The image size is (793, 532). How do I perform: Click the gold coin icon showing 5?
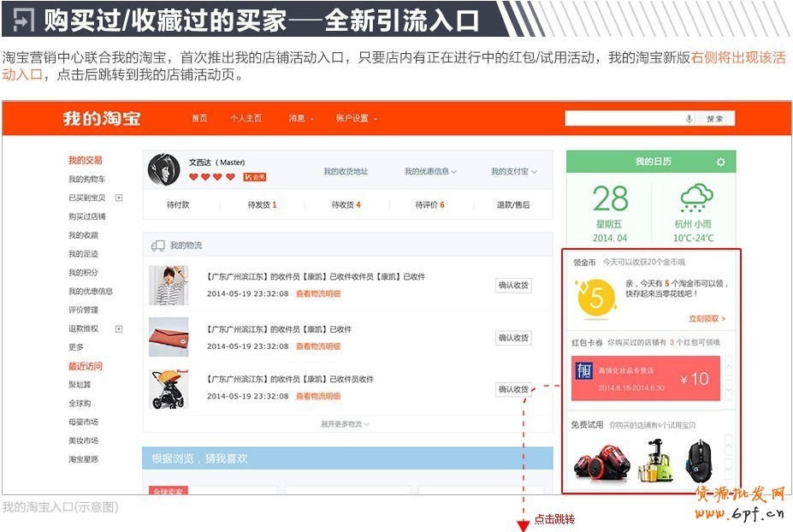[596, 298]
